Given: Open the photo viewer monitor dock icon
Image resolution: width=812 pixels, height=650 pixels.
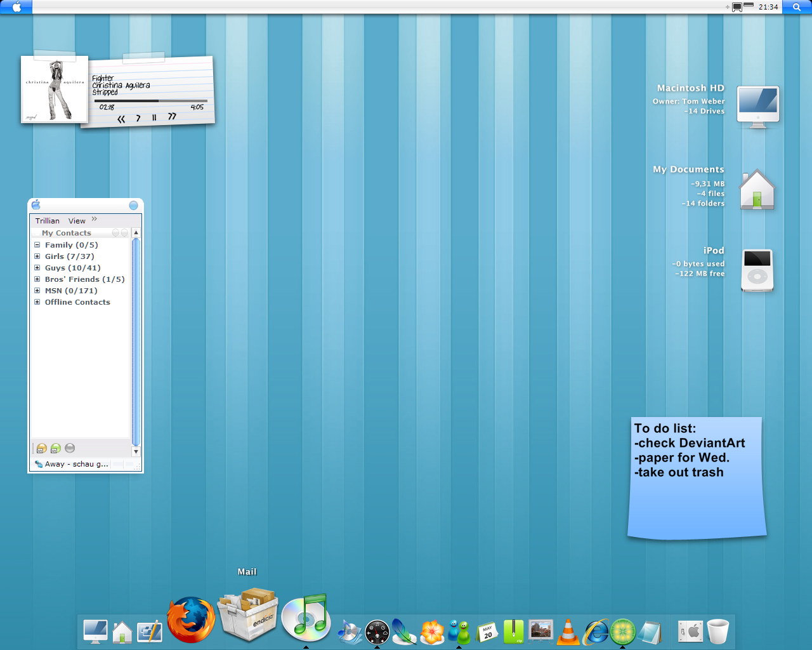Looking at the screenshot, I should (540, 632).
